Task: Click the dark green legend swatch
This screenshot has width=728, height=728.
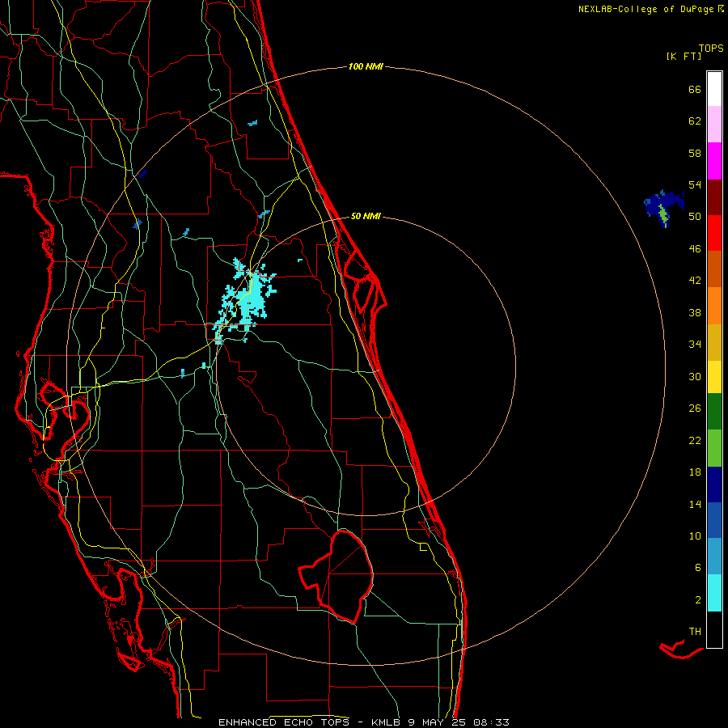Action: pos(714,412)
